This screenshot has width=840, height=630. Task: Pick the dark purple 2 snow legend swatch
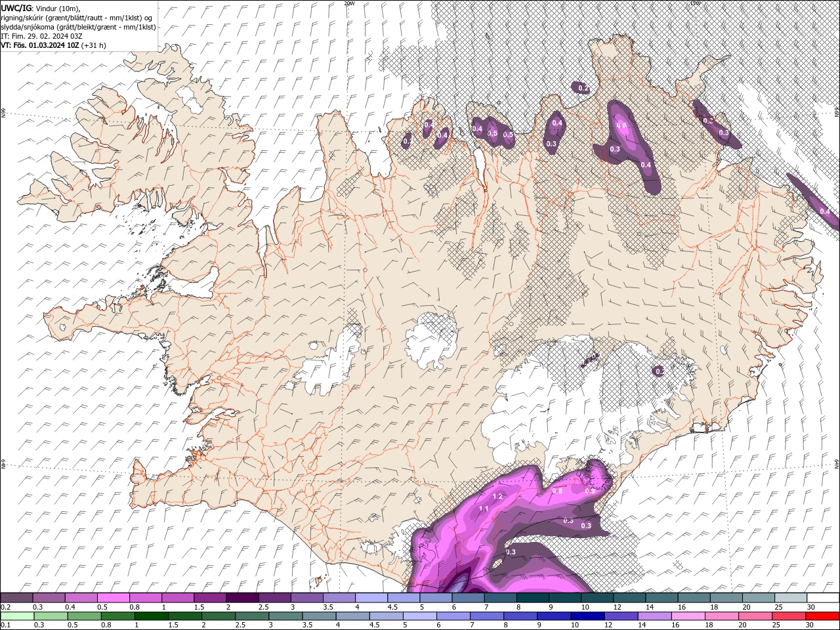click(x=243, y=598)
